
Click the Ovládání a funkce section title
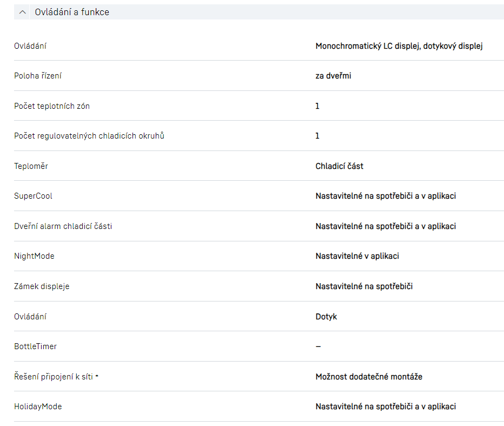72,12
